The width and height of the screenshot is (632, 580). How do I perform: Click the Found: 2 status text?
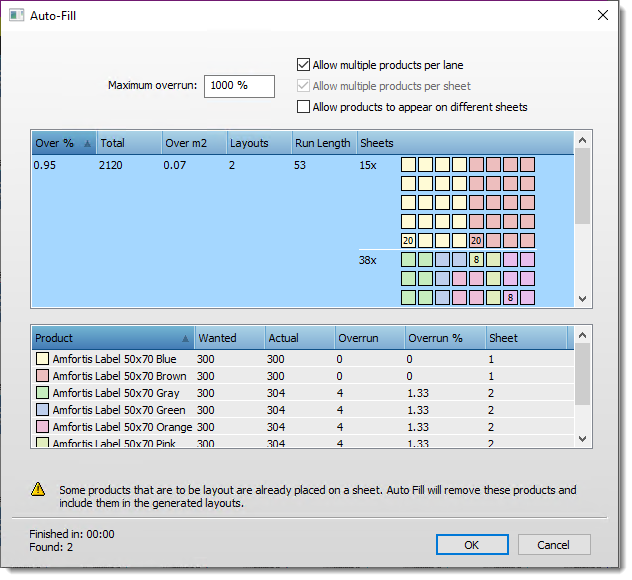[51, 547]
